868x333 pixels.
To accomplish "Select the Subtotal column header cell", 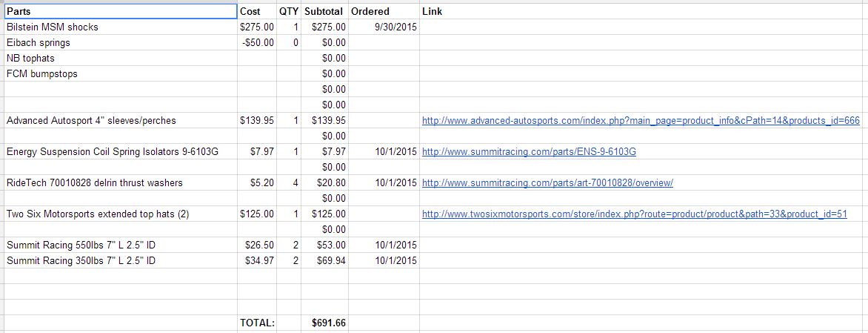I will [x=324, y=11].
